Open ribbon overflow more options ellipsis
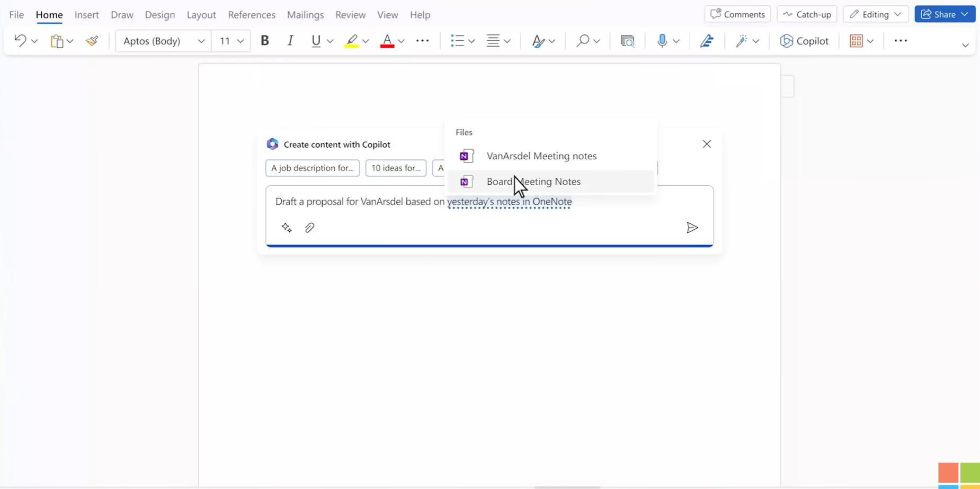 901,41
